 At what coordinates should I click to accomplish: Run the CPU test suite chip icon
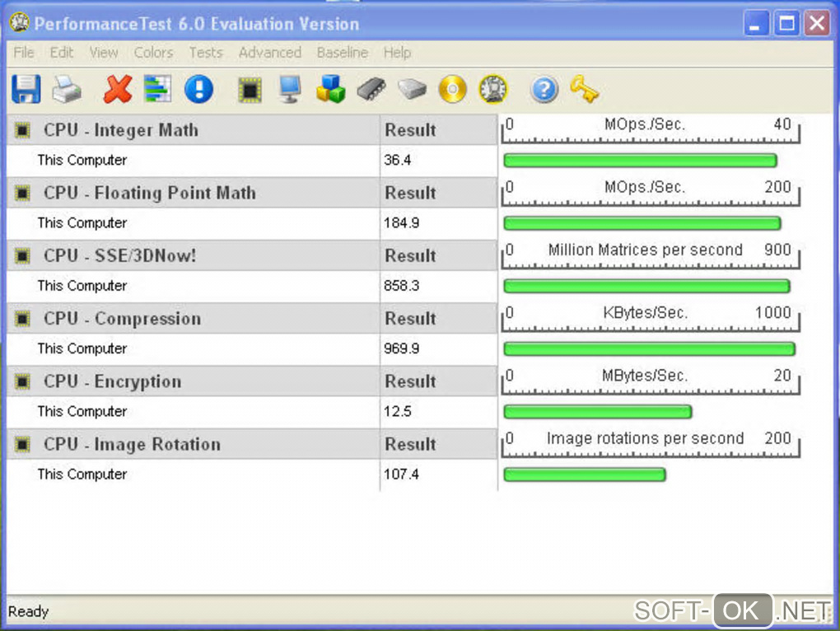pos(250,90)
